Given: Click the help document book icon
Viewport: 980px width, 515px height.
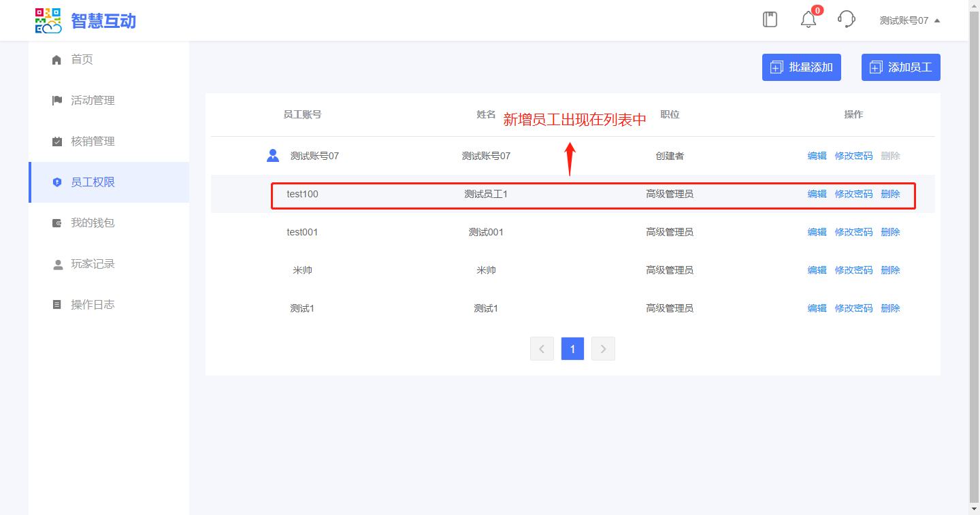Looking at the screenshot, I should 770,20.
